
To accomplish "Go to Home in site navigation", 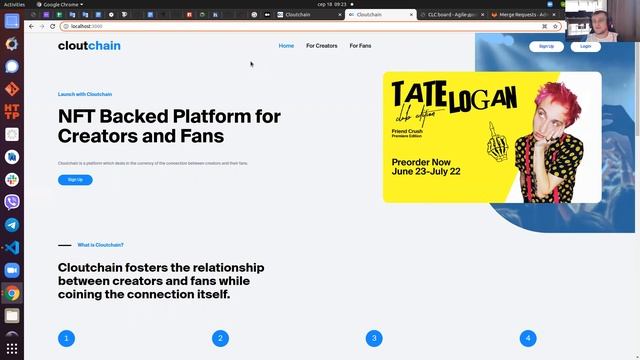I will pyautogui.click(x=286, y=46).
